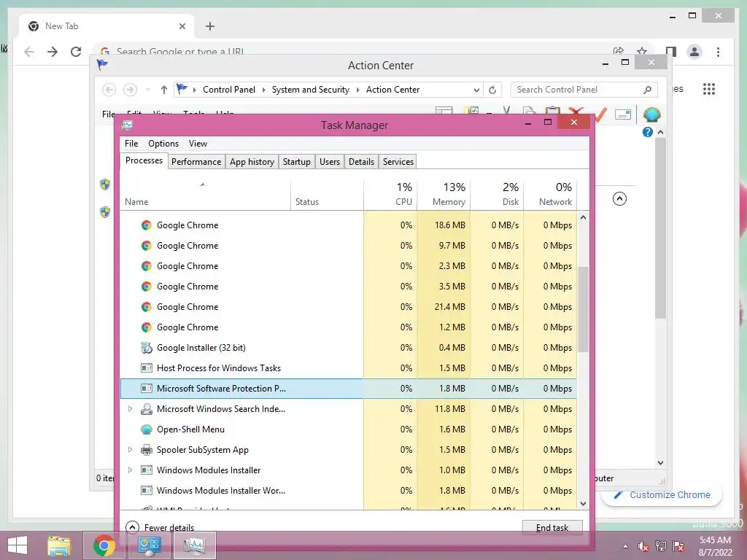Sort processes by Disk column

(x=497, y=195)
